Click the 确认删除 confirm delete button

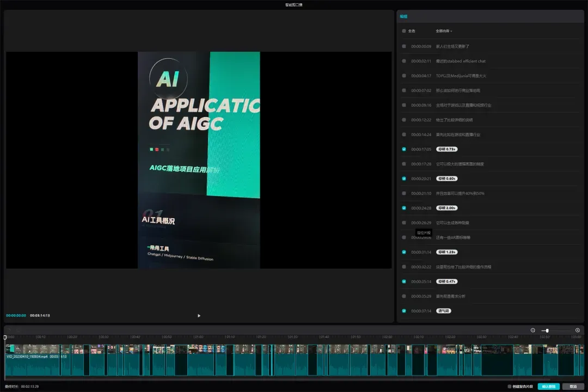click(x=549, y=387)
